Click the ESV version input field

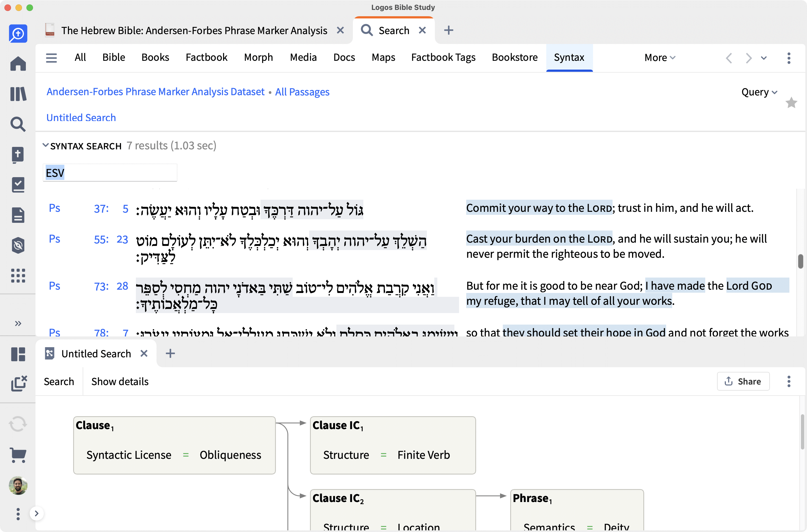click(110, 173)
